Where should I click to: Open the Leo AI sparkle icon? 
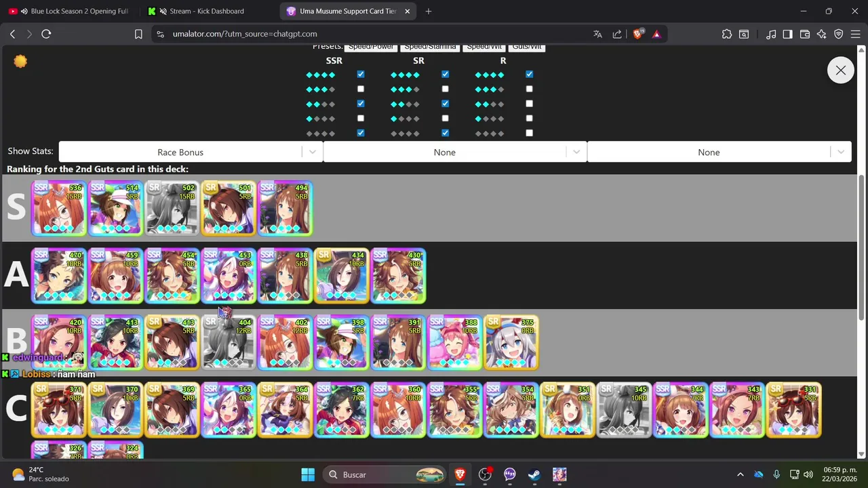(x=822, y=34)
